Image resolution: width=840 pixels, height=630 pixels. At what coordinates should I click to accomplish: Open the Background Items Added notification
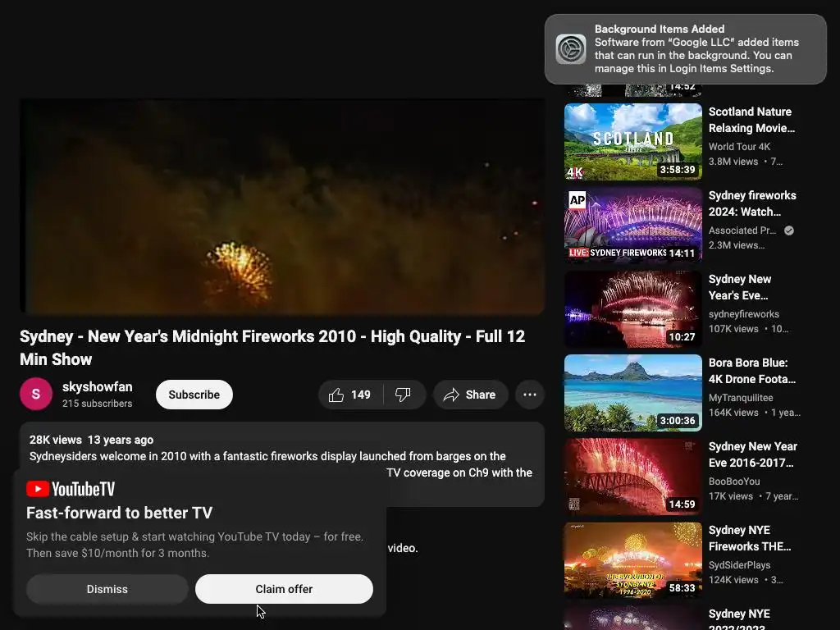click(685, 48)
